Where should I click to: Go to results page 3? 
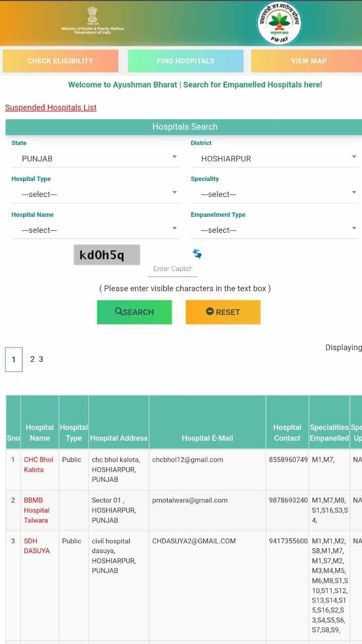41,359
